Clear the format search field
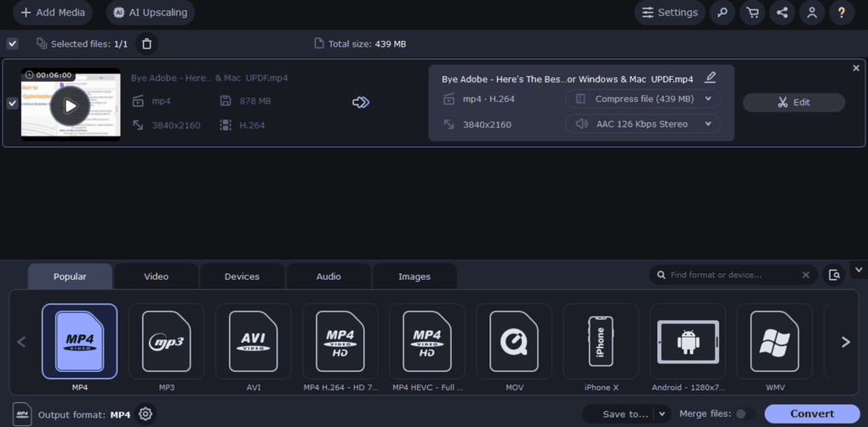868x427 pixels. tap(806, 275)
